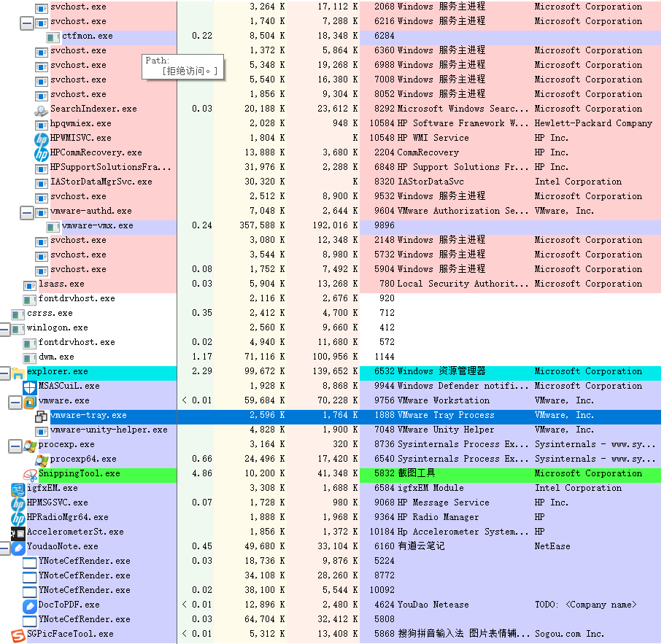Screen dimensions: 664x644
Task: Click the explorer.exe folder icon
Action: tap(18, 373)
